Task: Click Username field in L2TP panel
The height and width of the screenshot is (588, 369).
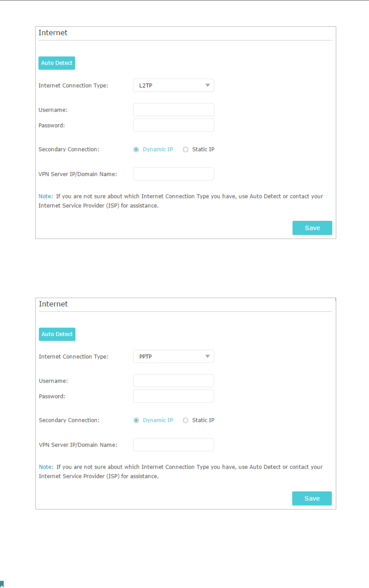Action: pos(173,110)
